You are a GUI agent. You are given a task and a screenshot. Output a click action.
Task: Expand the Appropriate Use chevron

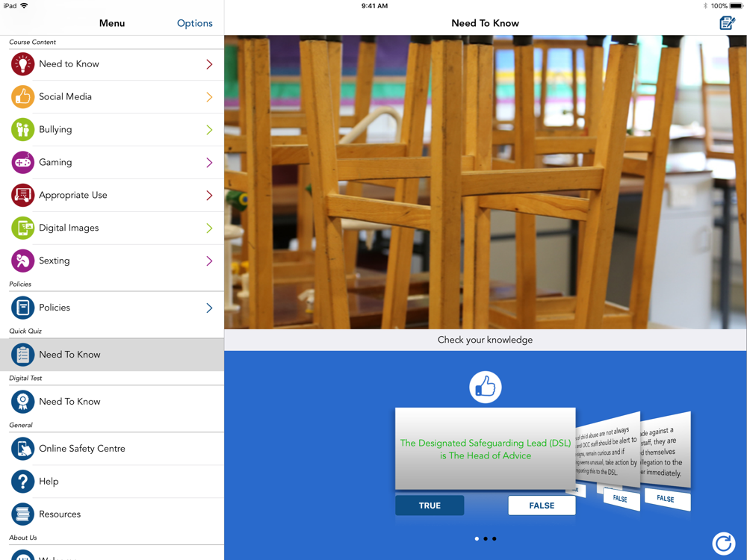(209, 195)
